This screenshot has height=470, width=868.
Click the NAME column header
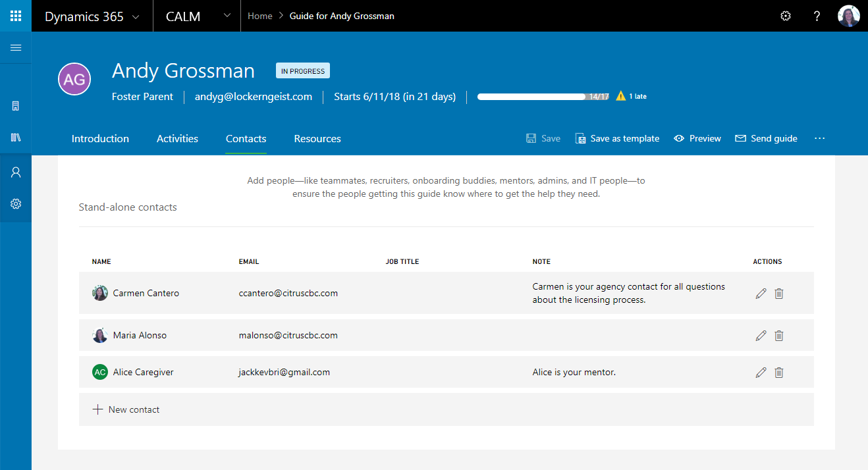[x=101, y=261]
